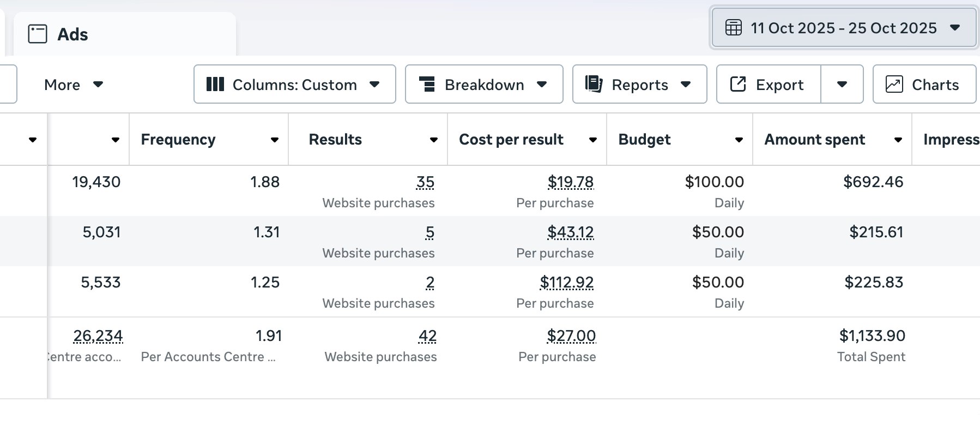The image size is (980, 431).
Task: Click the $43.12 cost per purchase
Action: (x=571, y=232)
